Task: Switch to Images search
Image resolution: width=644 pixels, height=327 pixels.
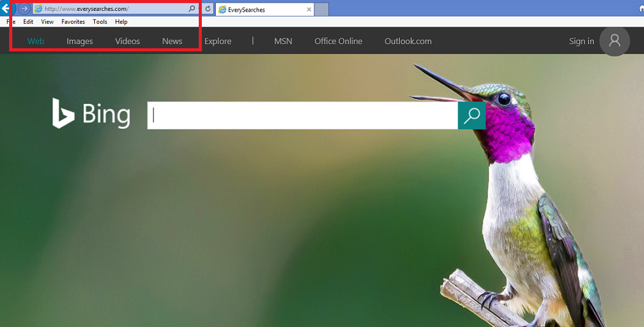Action: coord(80,42)
